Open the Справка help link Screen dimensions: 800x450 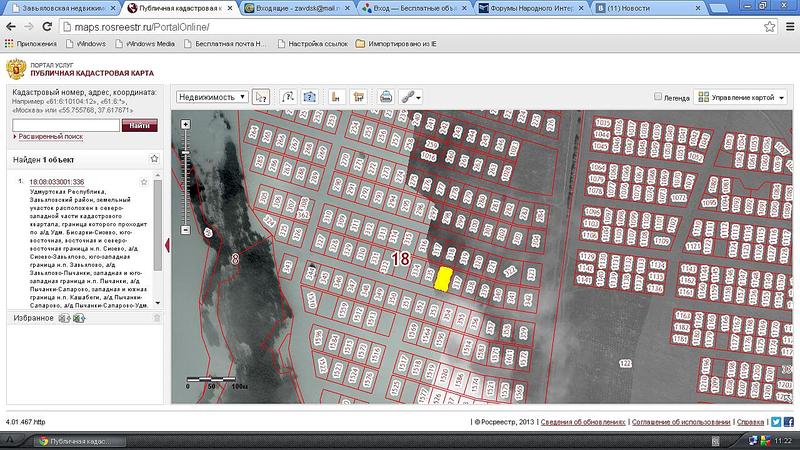pos(750,422)
